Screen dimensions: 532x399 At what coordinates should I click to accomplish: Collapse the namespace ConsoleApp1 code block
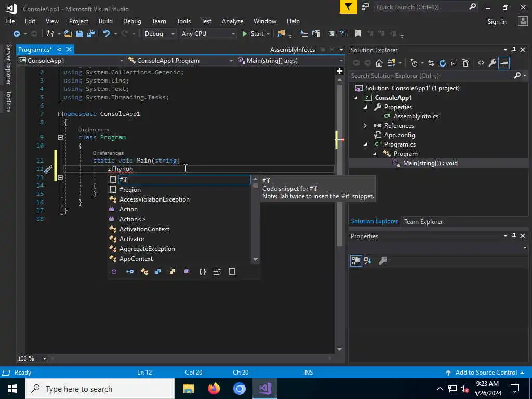[60, 114]
